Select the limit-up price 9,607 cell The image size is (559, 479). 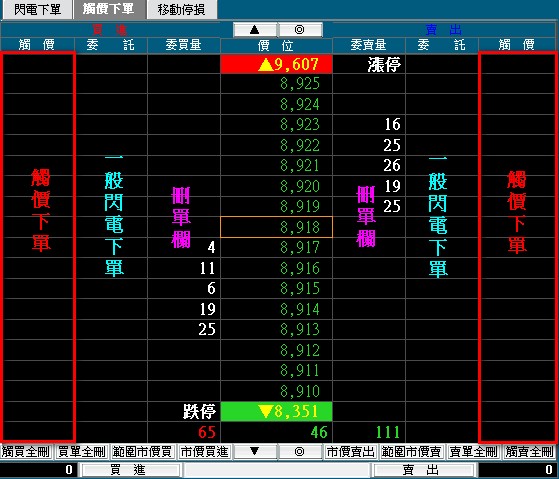(x=276, y=64)
